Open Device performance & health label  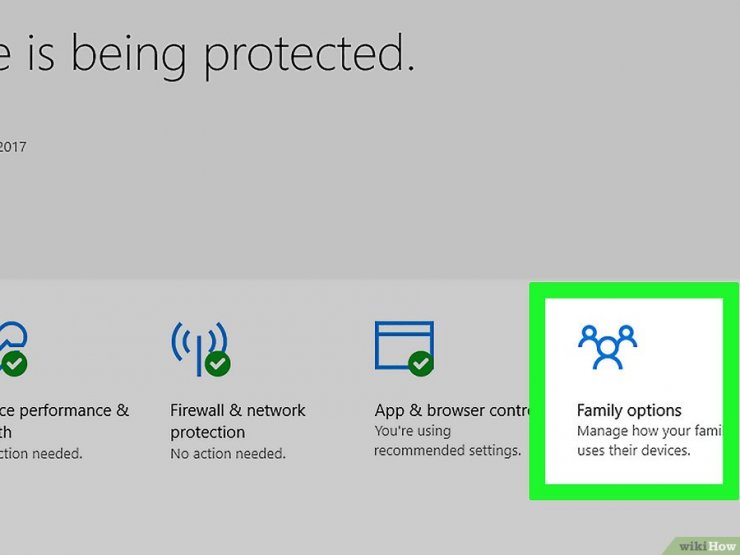point(64,421)
